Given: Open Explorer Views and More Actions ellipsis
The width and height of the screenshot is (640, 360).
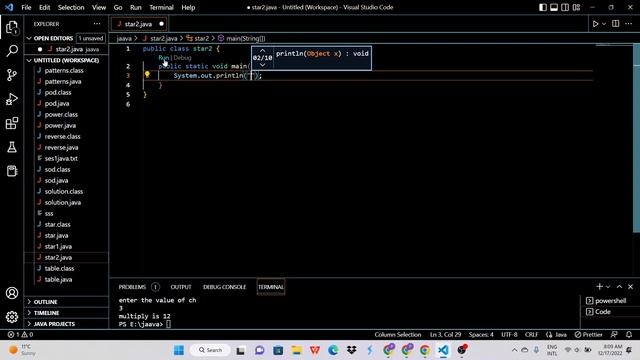Looking at the screenshot, I should (97, 24).
